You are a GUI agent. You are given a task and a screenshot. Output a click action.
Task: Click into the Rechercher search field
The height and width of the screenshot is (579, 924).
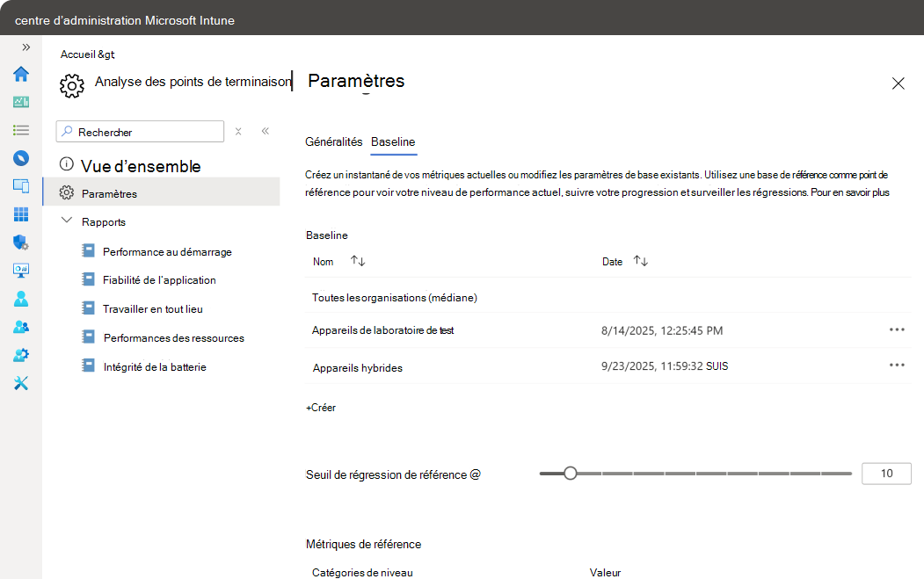[141, 131]
